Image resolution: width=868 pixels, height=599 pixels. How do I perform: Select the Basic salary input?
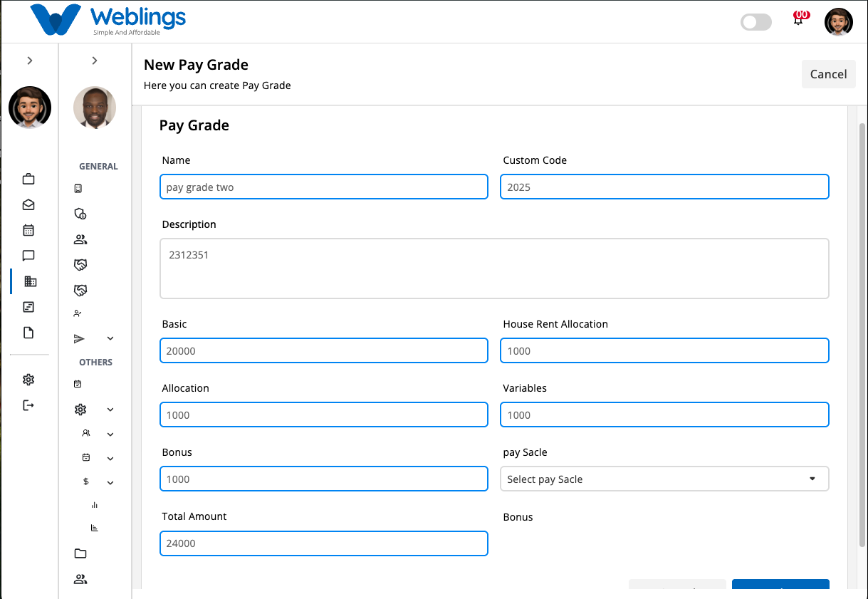pyautogui.click(x=324, y=350)
